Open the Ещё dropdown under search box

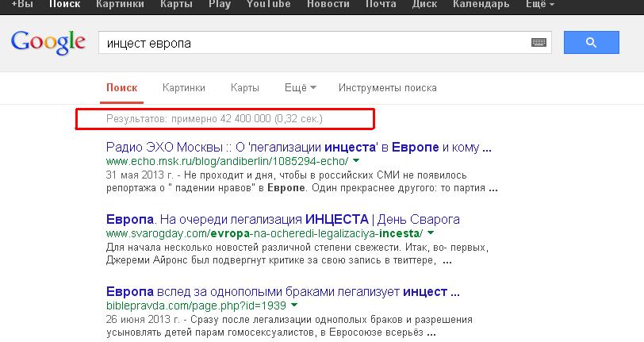click(301, 88)
